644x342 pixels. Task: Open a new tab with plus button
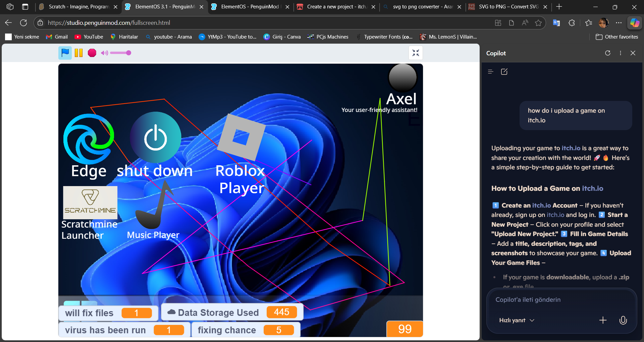(559, 7)
